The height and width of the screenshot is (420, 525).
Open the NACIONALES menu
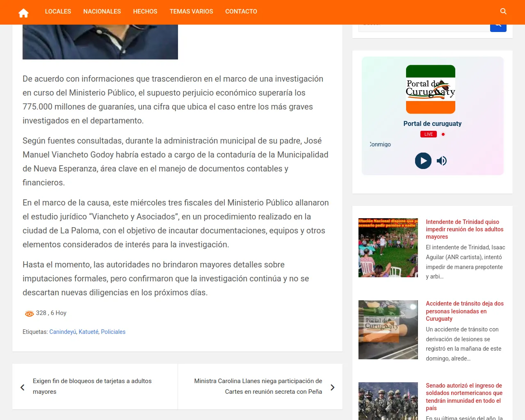(102, 11)
